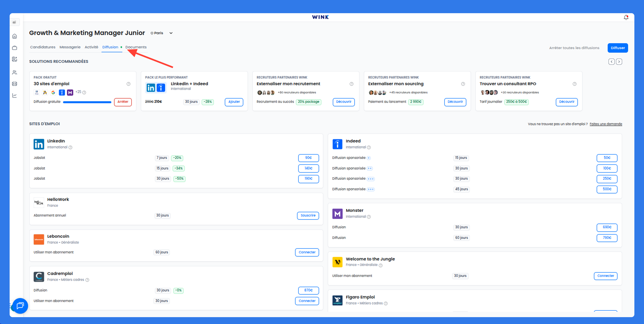The height and width of the screenshot is (324, 644).
Task: Switch to the Documents tab
Action: coord(136,47)
